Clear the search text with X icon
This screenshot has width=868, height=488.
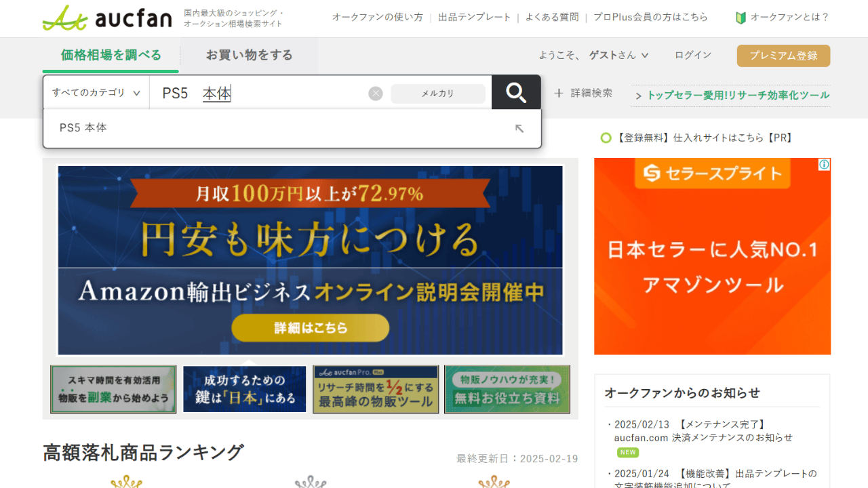(376, 94)
